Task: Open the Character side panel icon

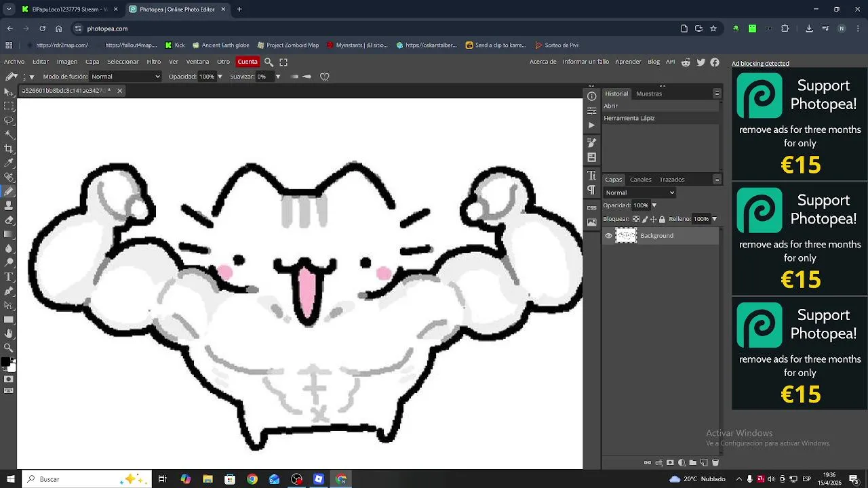Action: (x=592, y=176)
